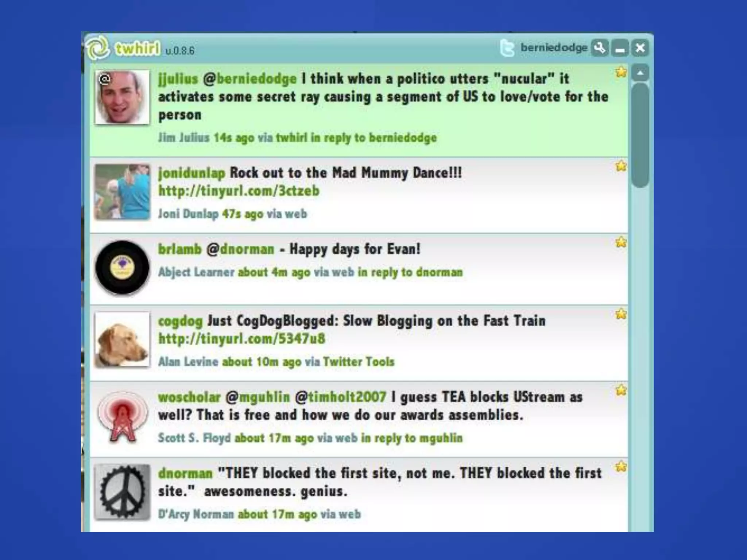
Task: Click the jjulius profile picture
Action: (x=122, y=97)
